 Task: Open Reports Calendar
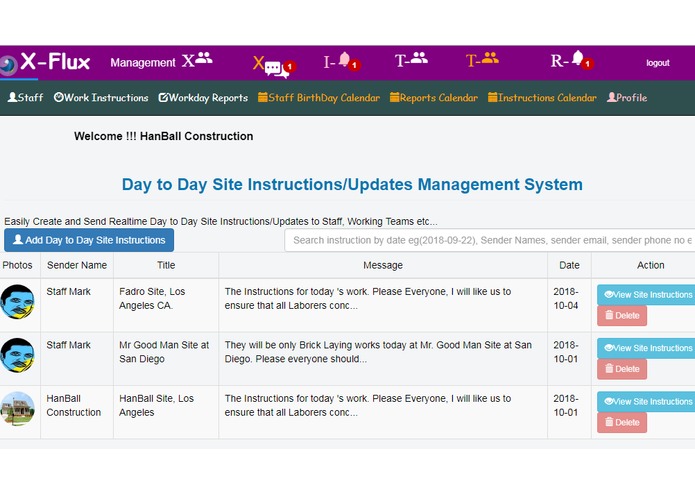(x=434, y=97)
